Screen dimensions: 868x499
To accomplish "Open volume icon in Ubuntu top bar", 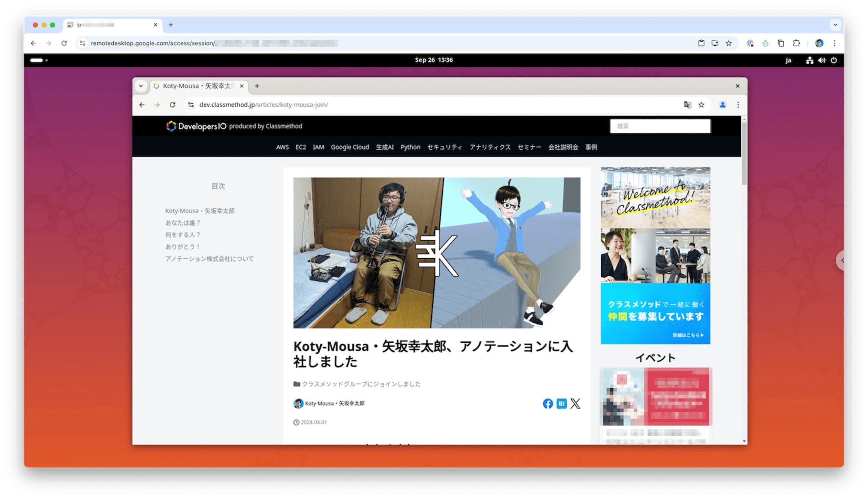I will pyautogui.click(x=822, y=60).
